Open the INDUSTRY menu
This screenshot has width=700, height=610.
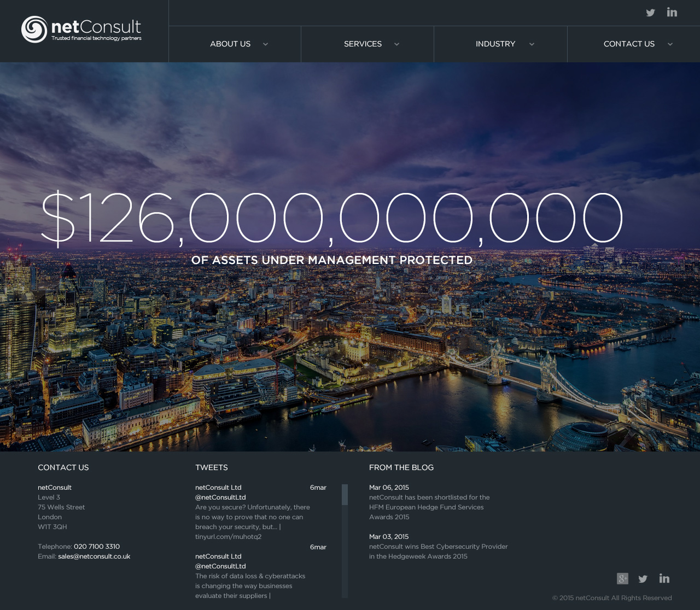[x=495, y=44]
